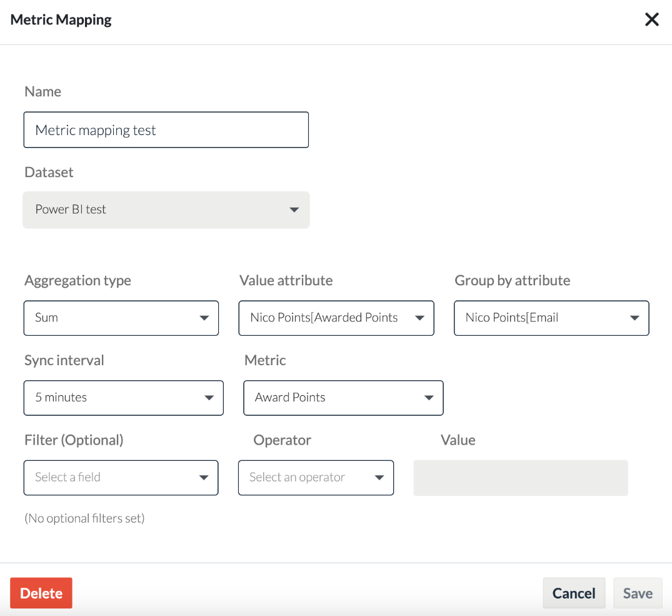Viewport: 672px width, 616px height.
Task: Click the Sync interval caret icon
Action: coord(209,398)
